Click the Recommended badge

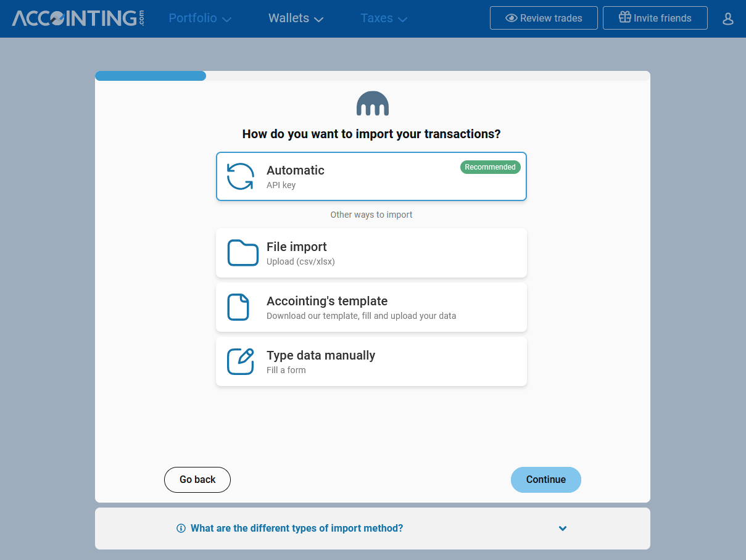(x=491, y=167)
